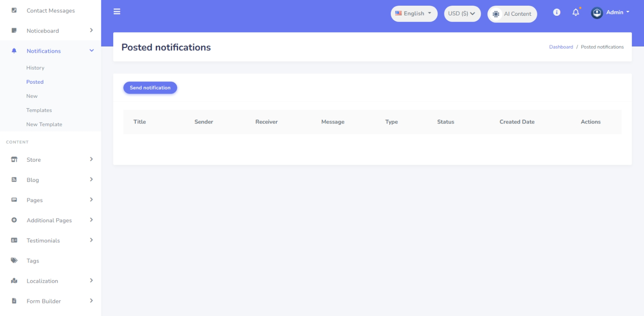Expand the Localization submenu chevron

pos(91,280)
